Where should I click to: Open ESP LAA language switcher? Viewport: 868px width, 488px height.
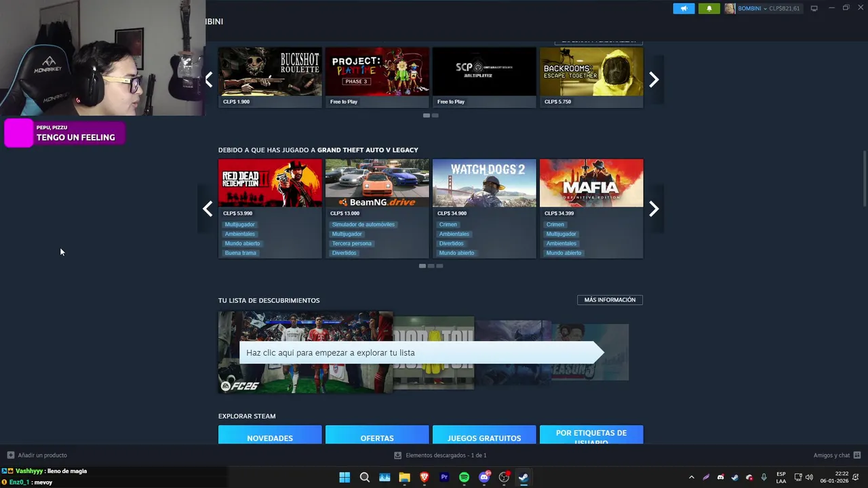[x=781, y=477]
